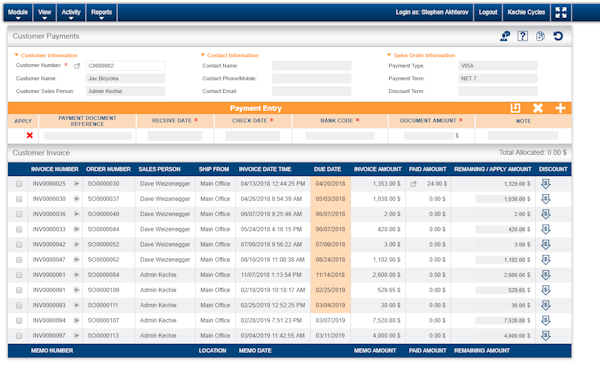Click the Document Amount input field
The height and width of the screenshot is (372, 600).
429,135
